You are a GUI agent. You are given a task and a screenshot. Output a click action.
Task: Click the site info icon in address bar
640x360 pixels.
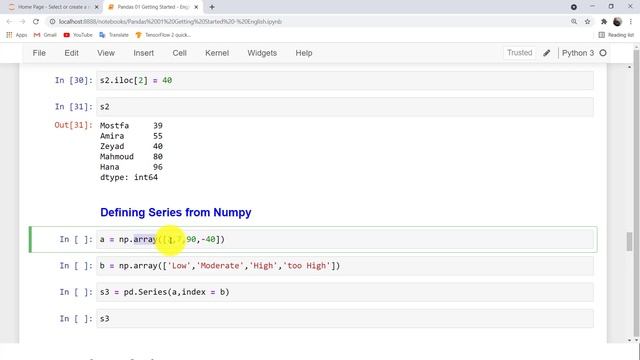(52, 22)
